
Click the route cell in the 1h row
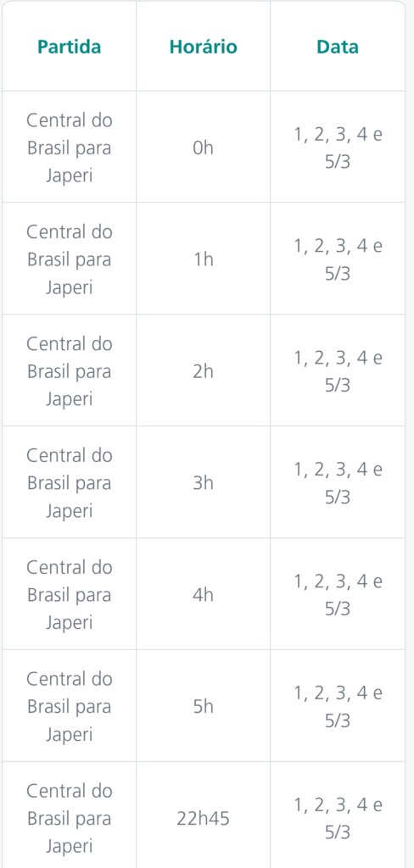point(70,259)
